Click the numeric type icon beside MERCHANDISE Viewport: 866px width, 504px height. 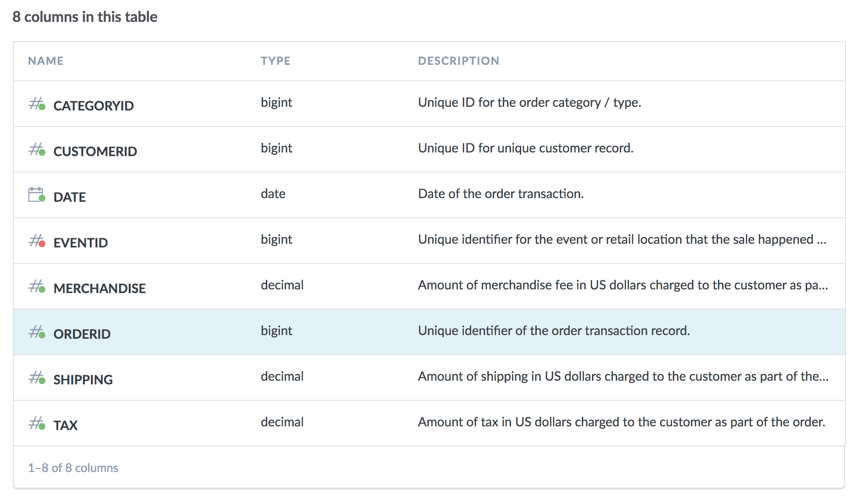(x=37, y=287)
